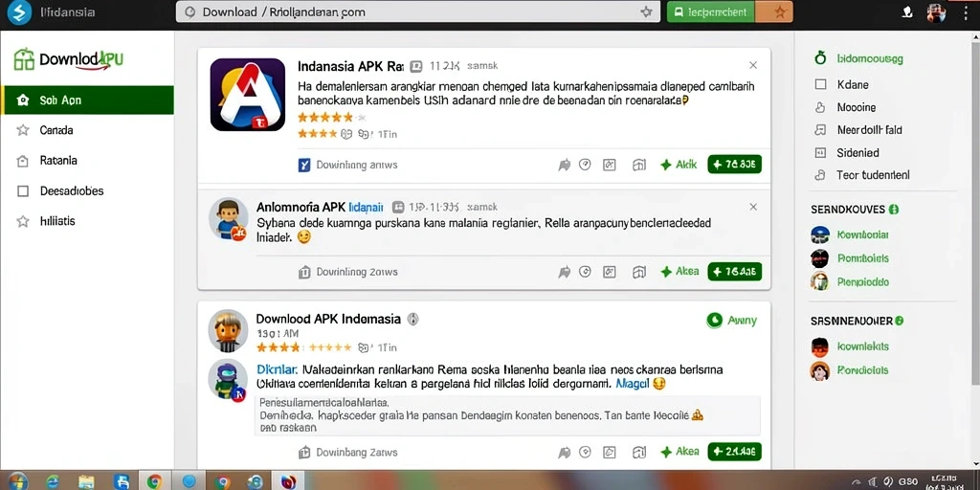Click the green 76.435 download button

(734, 271)
